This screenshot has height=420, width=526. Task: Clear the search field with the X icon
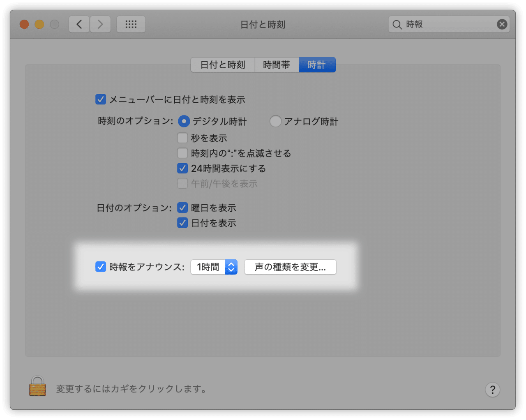pos(502,24)
